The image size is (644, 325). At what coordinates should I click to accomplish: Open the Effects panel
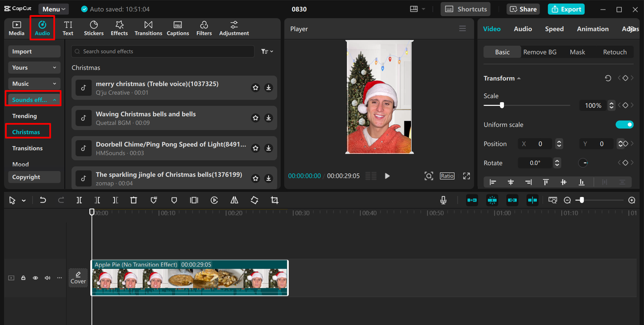119,28
